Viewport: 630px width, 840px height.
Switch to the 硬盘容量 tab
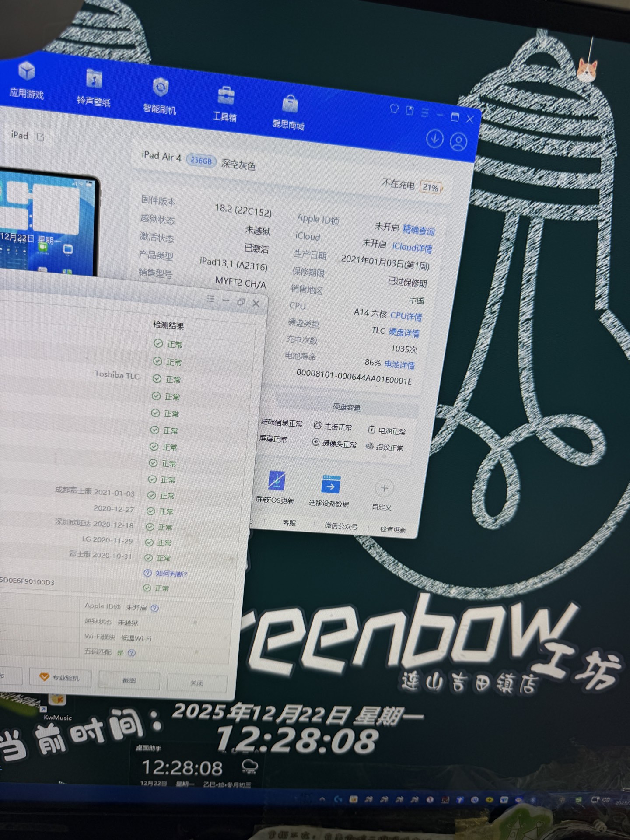(x=346, y=407)
